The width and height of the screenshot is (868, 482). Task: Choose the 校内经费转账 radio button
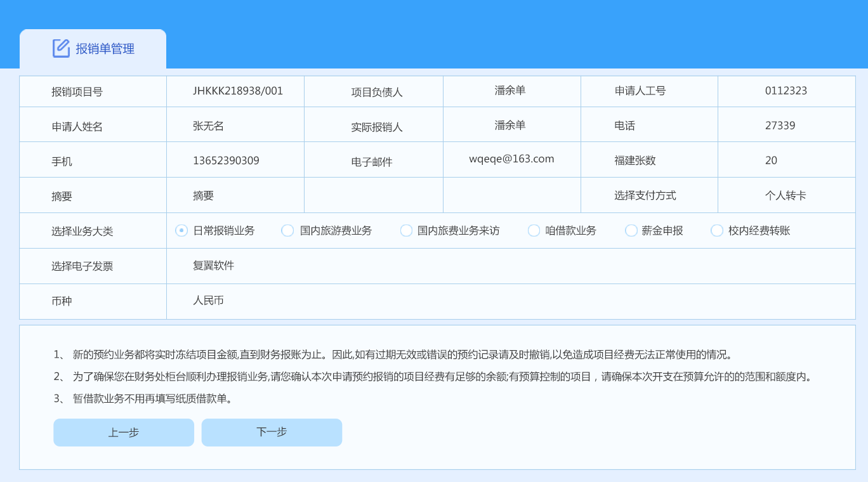point(717,231)
